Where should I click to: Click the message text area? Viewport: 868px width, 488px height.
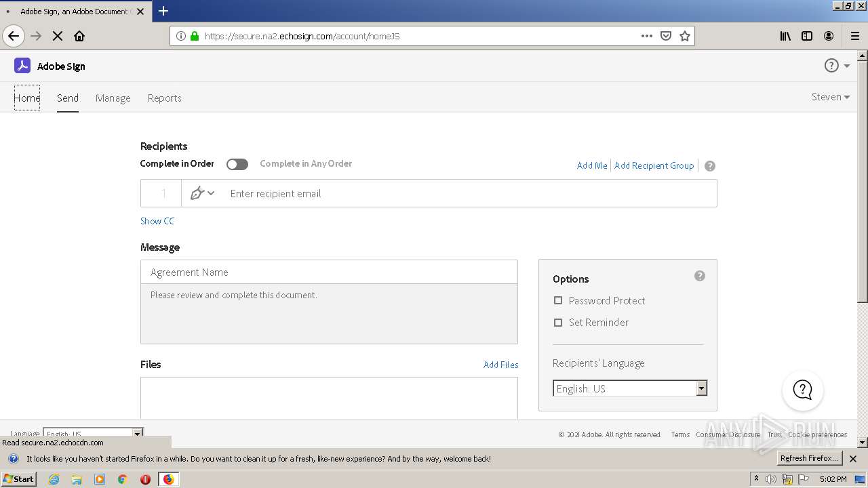(x=329, y=313)
